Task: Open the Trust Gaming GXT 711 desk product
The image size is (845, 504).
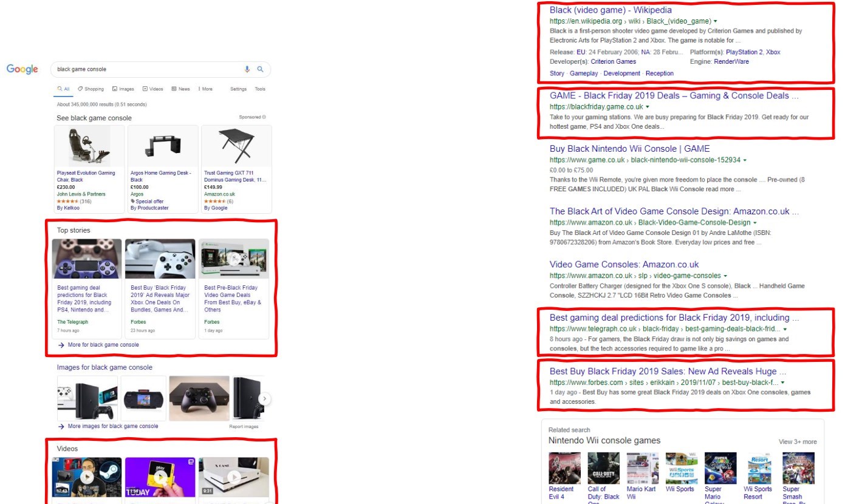Action: [235, 176]
